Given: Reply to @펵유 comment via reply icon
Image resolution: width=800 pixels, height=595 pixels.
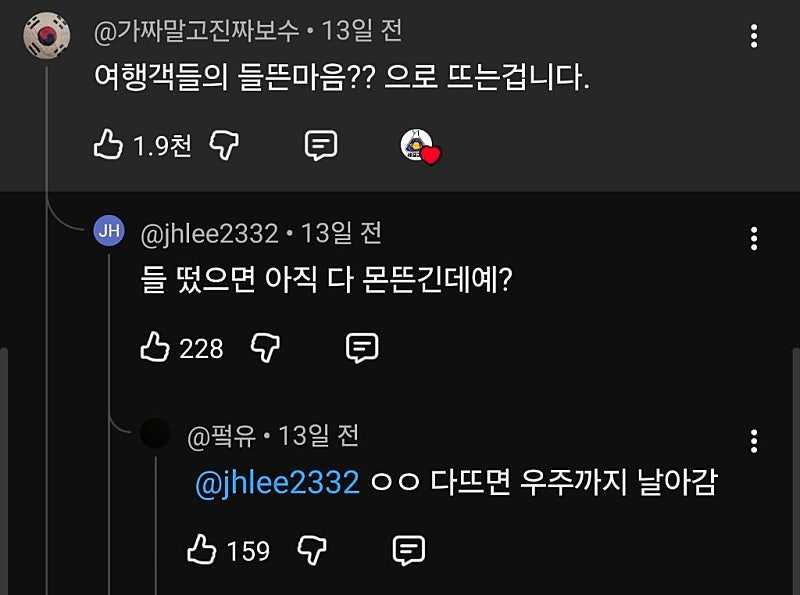Looking at the screenshot, I should (409, 550).
